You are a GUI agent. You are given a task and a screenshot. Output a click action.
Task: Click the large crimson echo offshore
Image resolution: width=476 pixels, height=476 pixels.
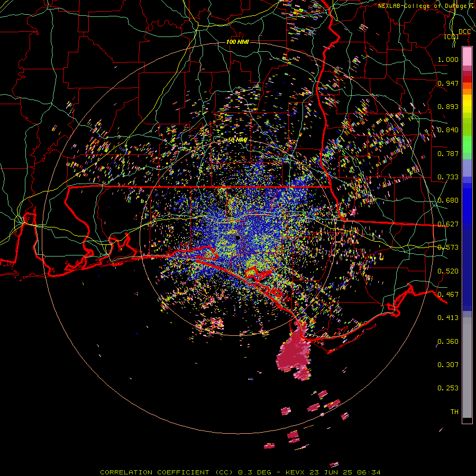[x=294, y=354]
